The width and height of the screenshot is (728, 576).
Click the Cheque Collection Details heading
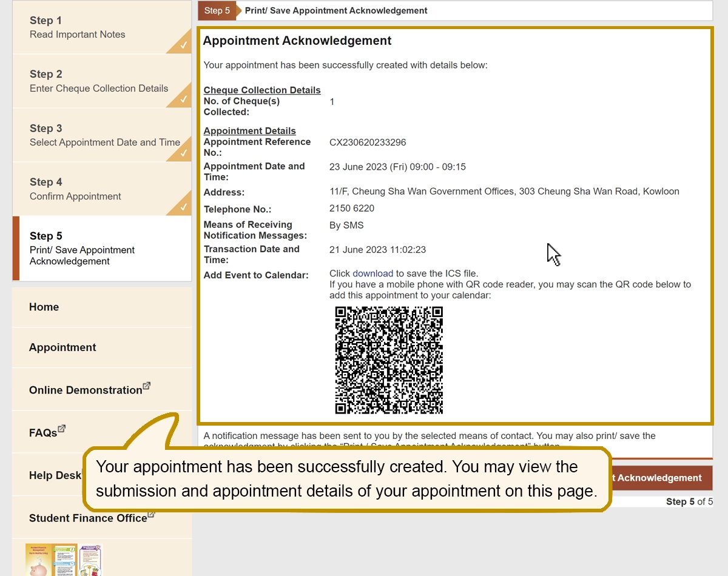tap(262, 90)
